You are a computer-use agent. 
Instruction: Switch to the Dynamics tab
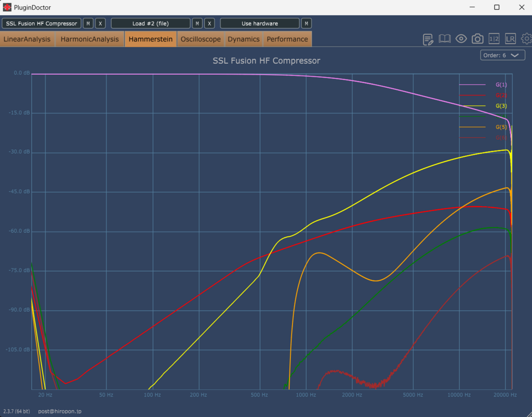click(244, 39)
